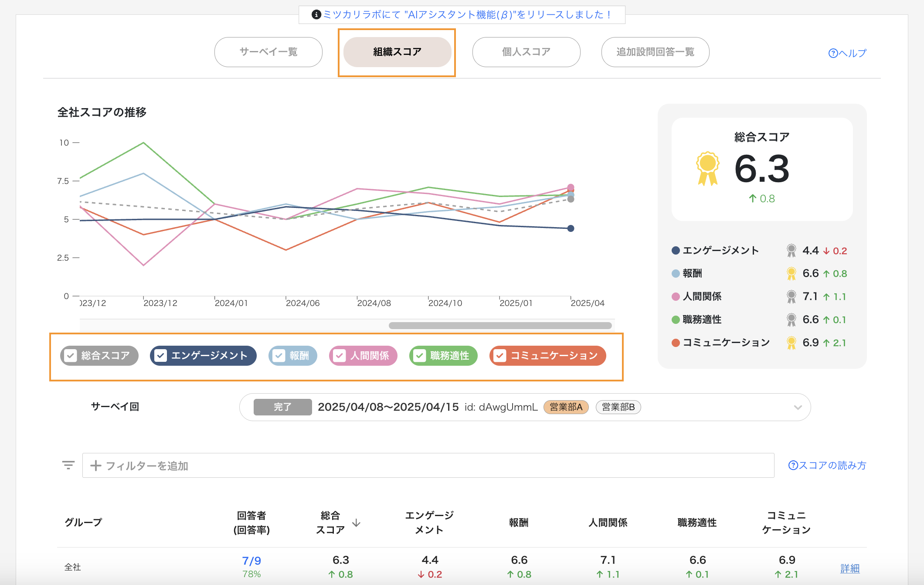
Task: Click the filter lines icon
Action: tap(68, 465)
